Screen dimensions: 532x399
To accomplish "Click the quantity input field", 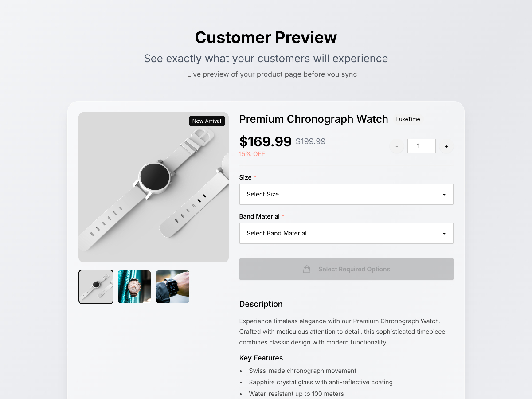I will coord(422,146).
